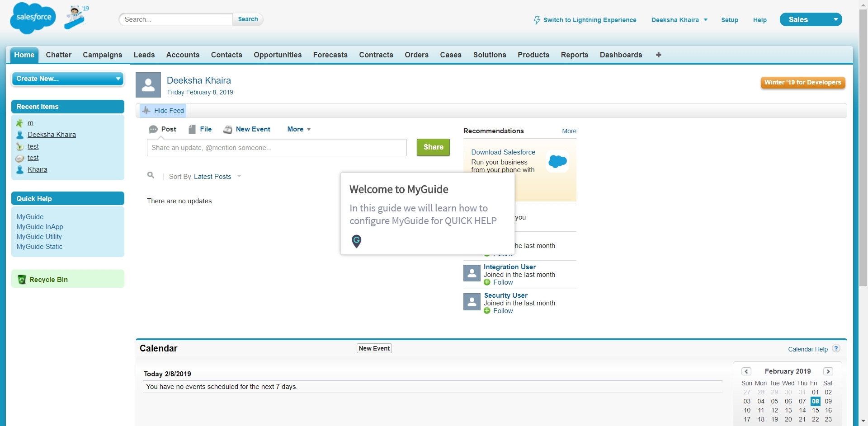
Task: Open the Setup link
Action: tap(730, 20)
